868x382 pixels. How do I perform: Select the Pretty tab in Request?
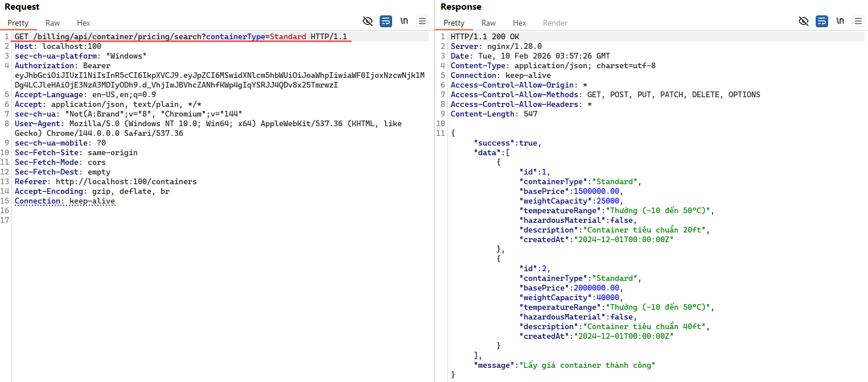point(18,23)
